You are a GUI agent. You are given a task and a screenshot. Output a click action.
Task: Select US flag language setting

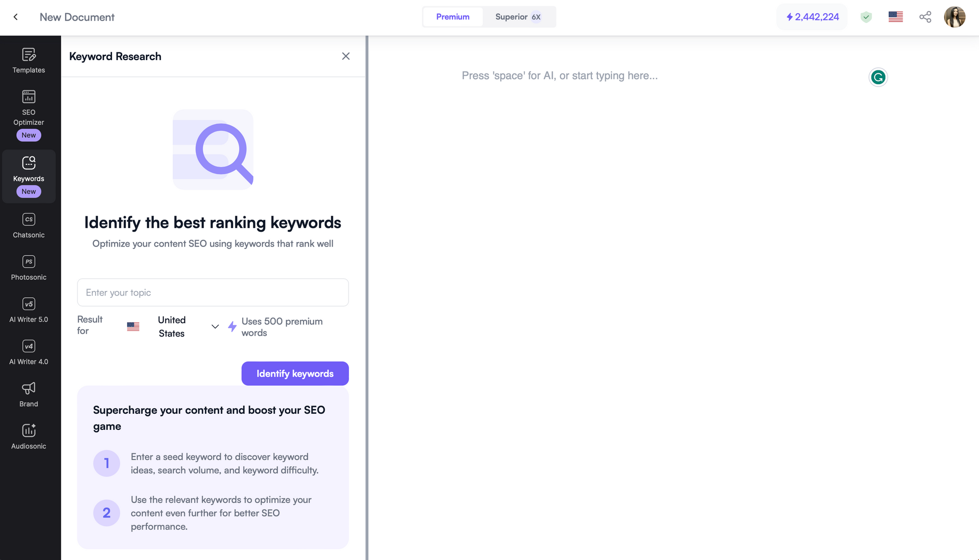pos(896,16)
